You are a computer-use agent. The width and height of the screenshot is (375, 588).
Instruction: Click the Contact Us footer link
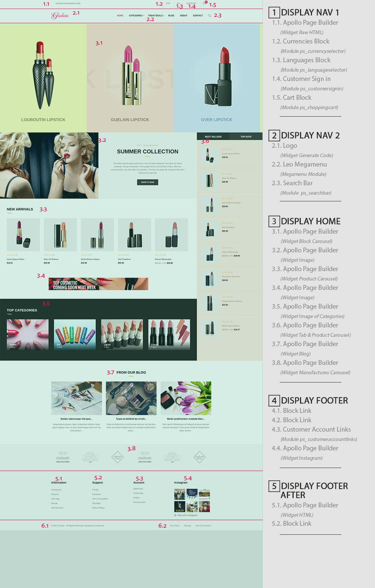(56, 490)
